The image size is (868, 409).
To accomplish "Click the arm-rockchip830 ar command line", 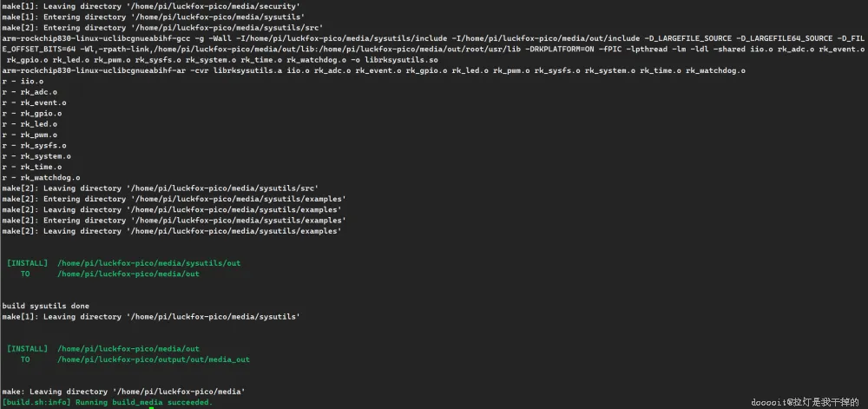I will pos(373,70).
